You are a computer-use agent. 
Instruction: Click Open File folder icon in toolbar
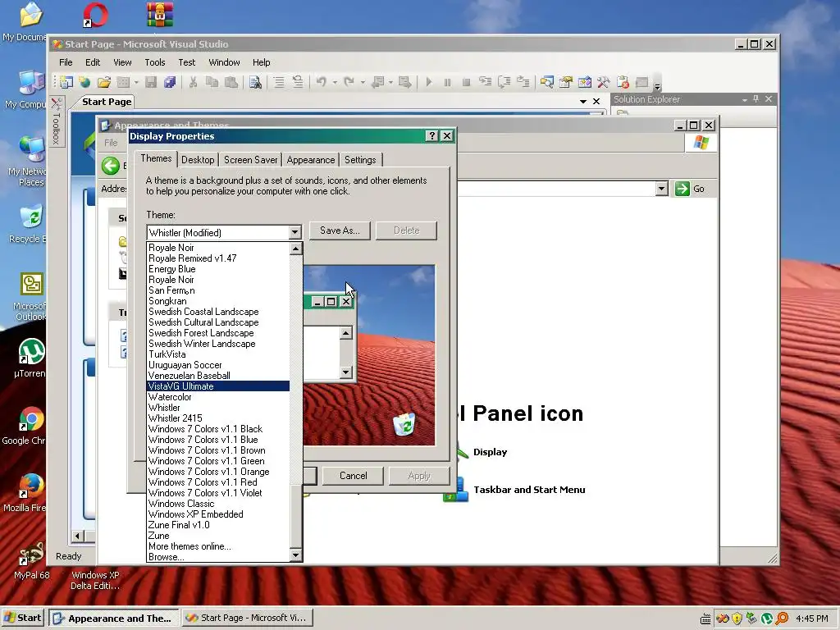point(104,82)
